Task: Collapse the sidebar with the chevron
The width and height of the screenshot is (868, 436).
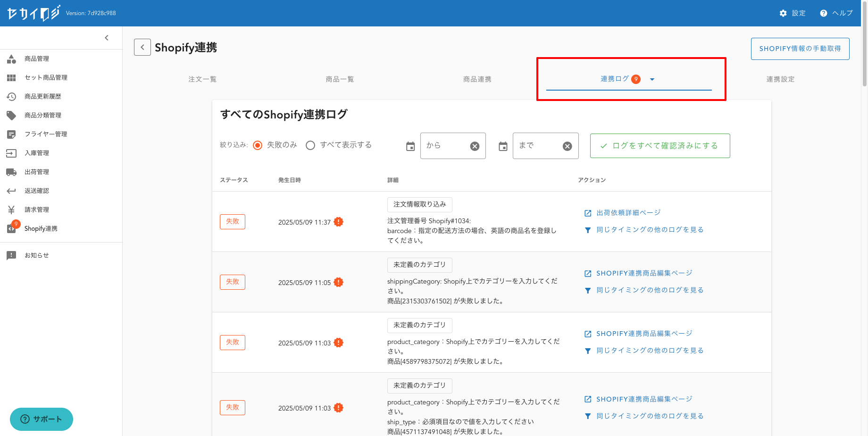Action: [x=107, y=38]
